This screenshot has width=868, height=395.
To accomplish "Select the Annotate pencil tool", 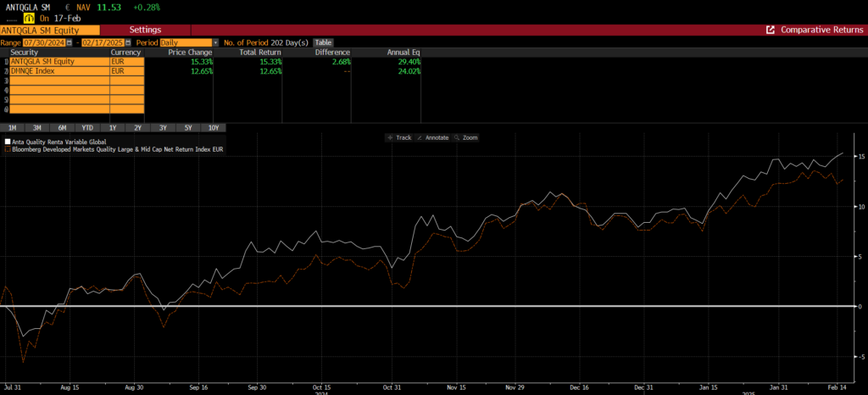I will [x=434, y=136].
